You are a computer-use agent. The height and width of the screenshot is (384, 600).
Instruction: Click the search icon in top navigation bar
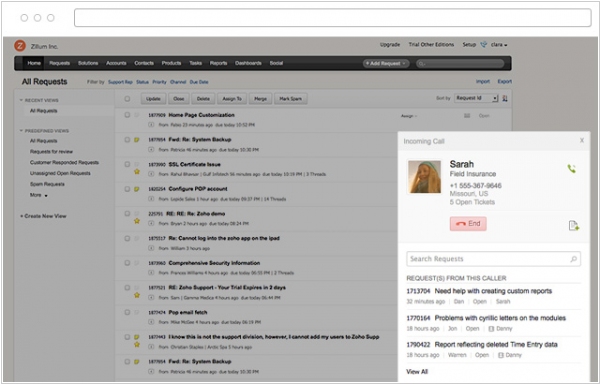click(x=421, y=64)
